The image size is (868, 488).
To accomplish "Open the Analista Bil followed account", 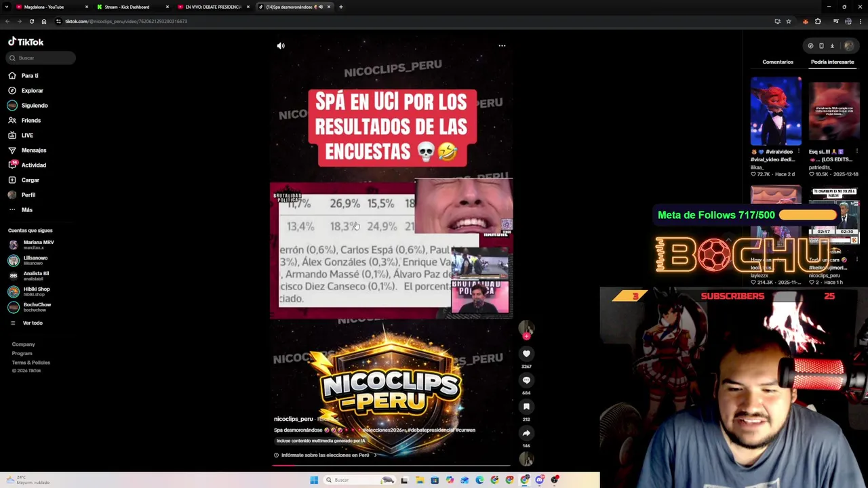I will coord(29,276).
